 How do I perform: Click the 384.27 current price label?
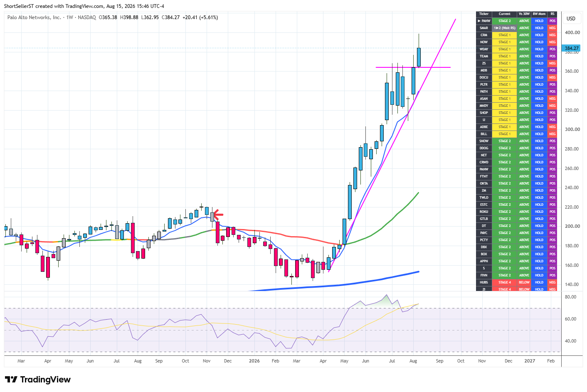572,48
